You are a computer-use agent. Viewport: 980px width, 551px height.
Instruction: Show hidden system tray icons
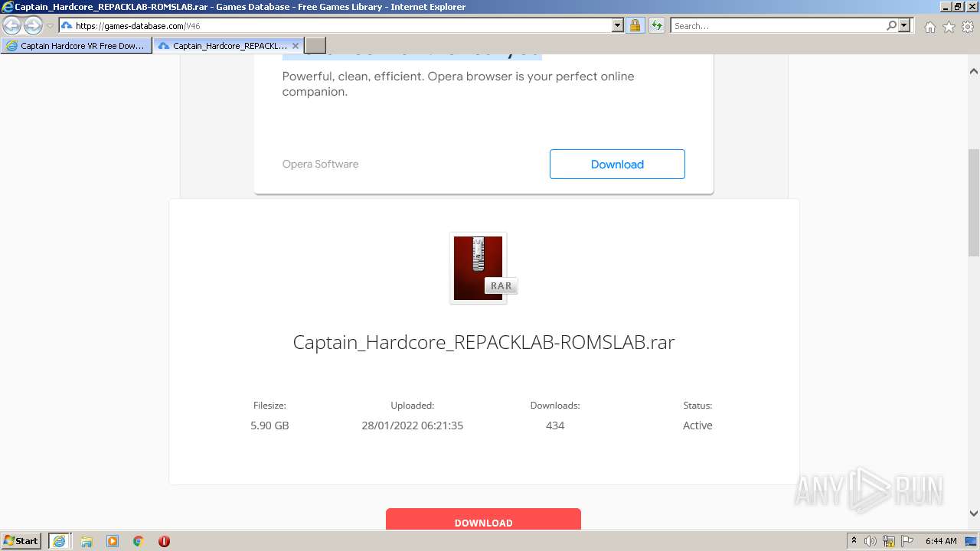point(854,541)
